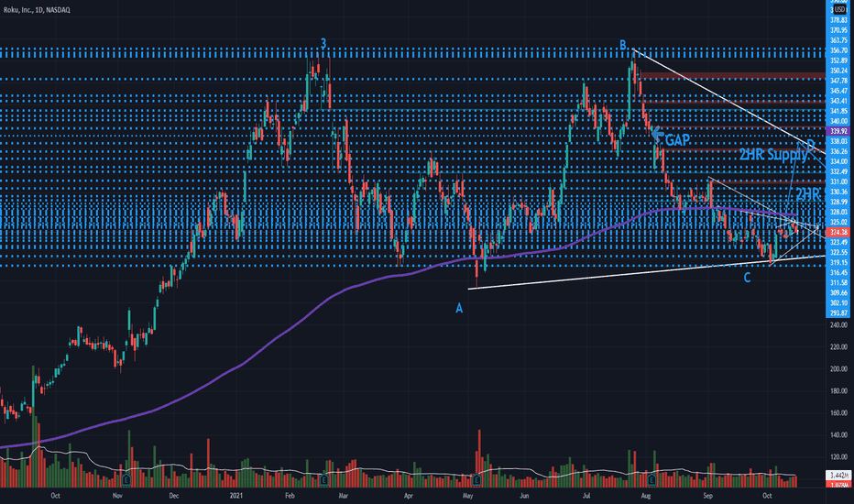
Task: Select the wave label C annotation
Action: [748, 278]
